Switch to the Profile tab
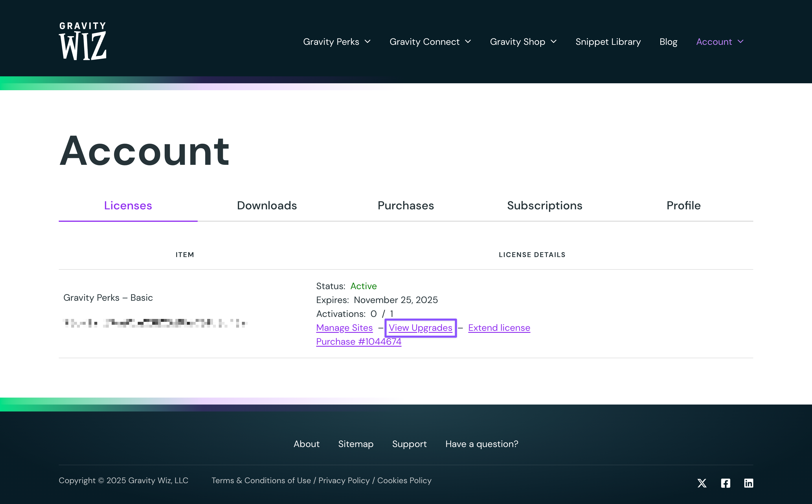 pos(684,205)
